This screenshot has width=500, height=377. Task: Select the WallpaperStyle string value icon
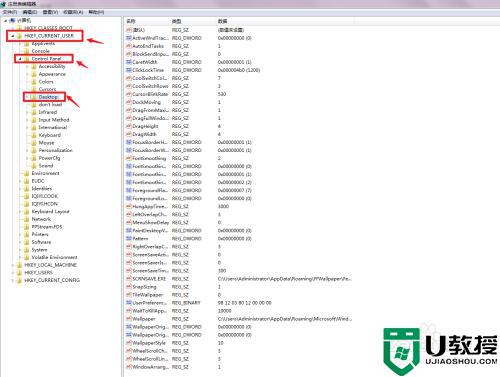click(x=129, y=343)
